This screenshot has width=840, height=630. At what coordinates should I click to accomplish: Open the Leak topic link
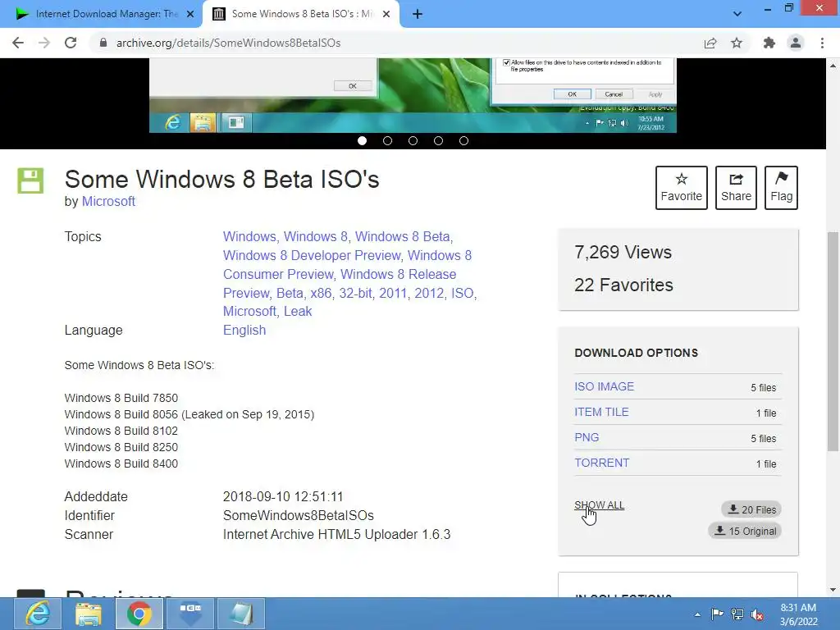point(298,311)
